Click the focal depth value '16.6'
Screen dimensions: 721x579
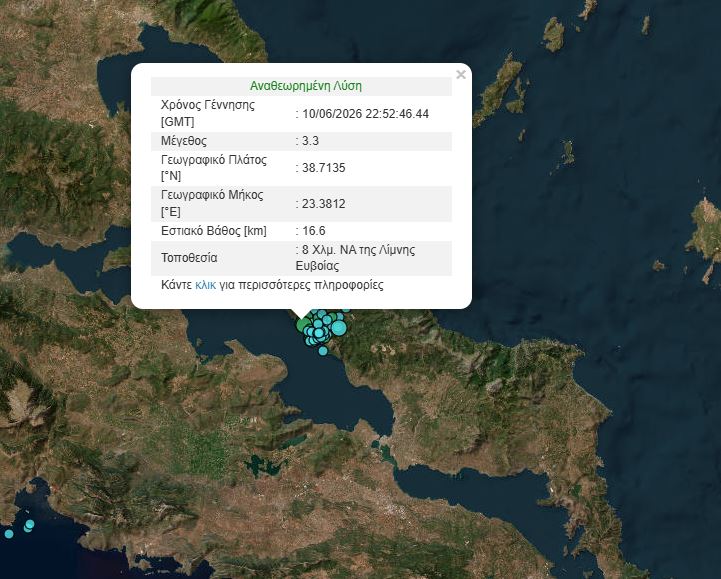314,230
